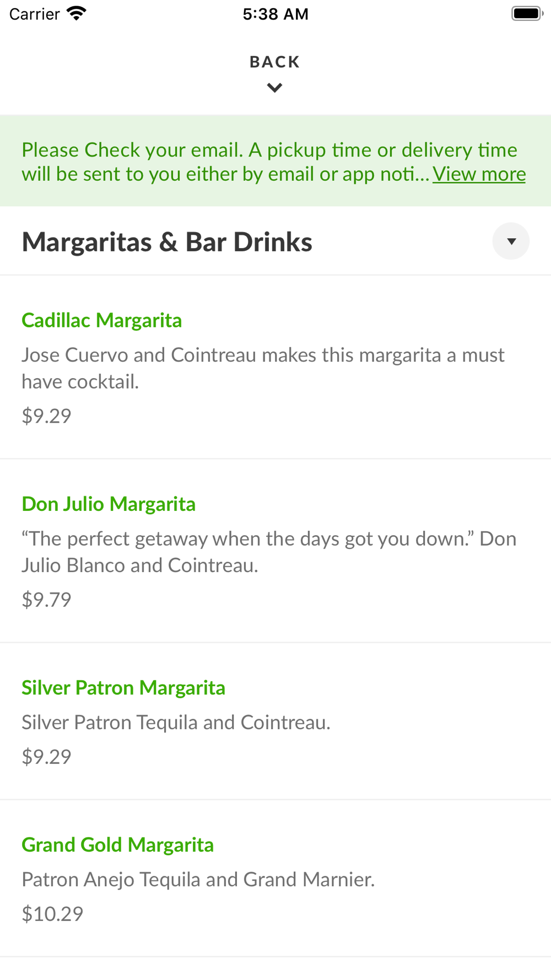Tap the Margaritas & Bar Drinks heading

click(167, 242)
